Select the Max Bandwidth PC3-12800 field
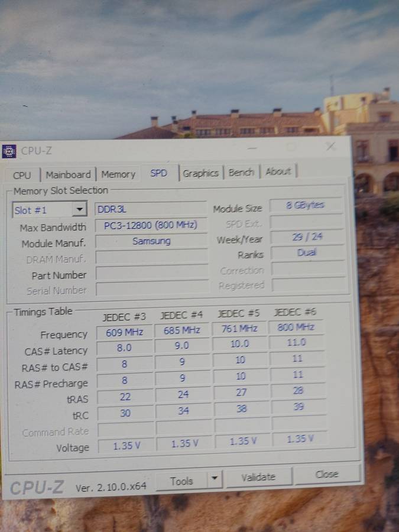The image size is (399, 532). point(151,225)
